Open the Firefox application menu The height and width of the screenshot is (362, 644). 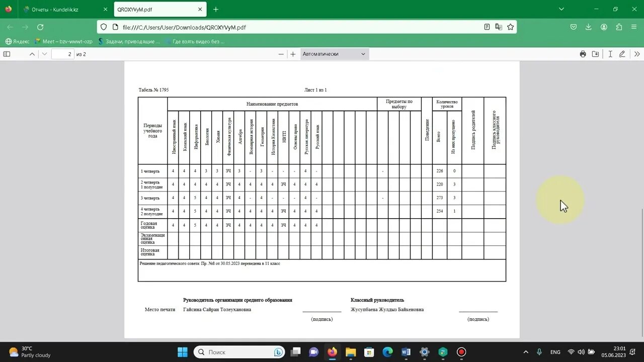[x=635, y=27]
